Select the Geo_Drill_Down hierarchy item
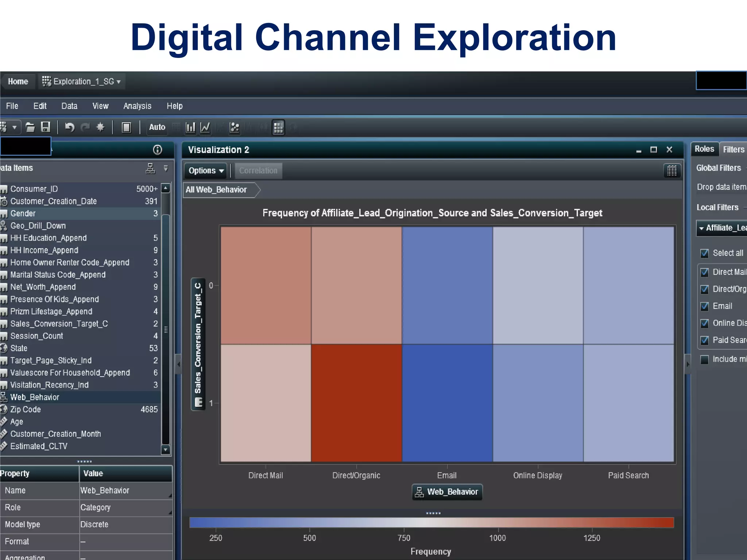Image resolution: width=747 pixels, height=560 pixels. pyautogui.click(x=80, y=226)
